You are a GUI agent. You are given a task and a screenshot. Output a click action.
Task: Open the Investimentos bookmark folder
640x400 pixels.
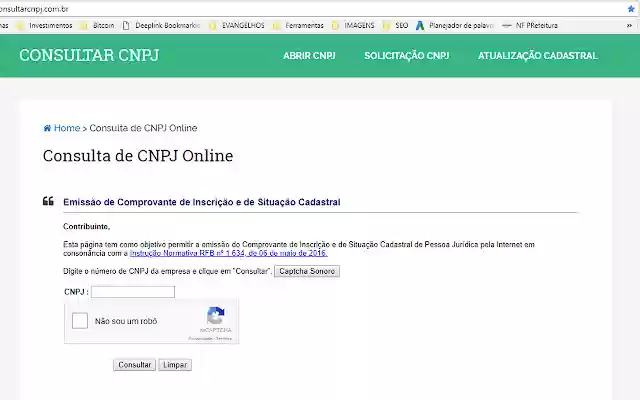click(x=44, y=25)
